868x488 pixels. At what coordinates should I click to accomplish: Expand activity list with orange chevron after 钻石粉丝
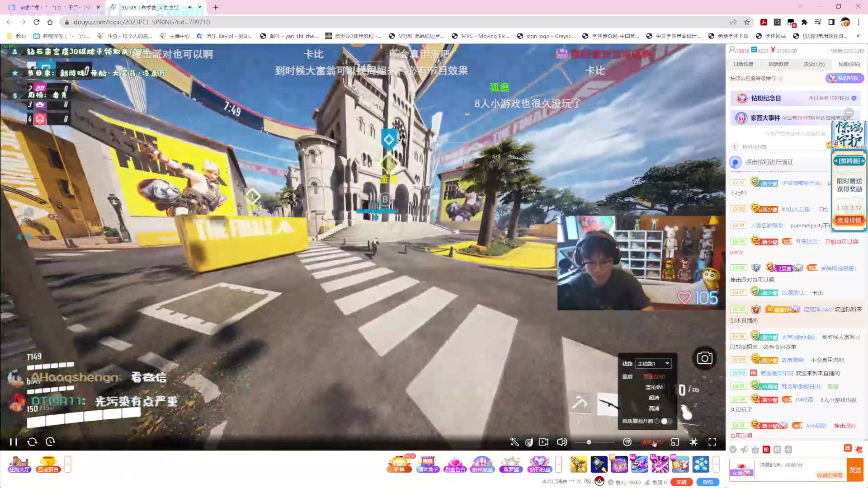pos(559,464)
